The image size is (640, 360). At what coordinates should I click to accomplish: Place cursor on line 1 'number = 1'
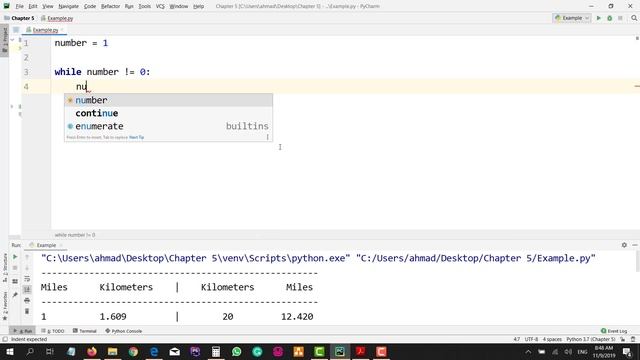coord(81,43)
